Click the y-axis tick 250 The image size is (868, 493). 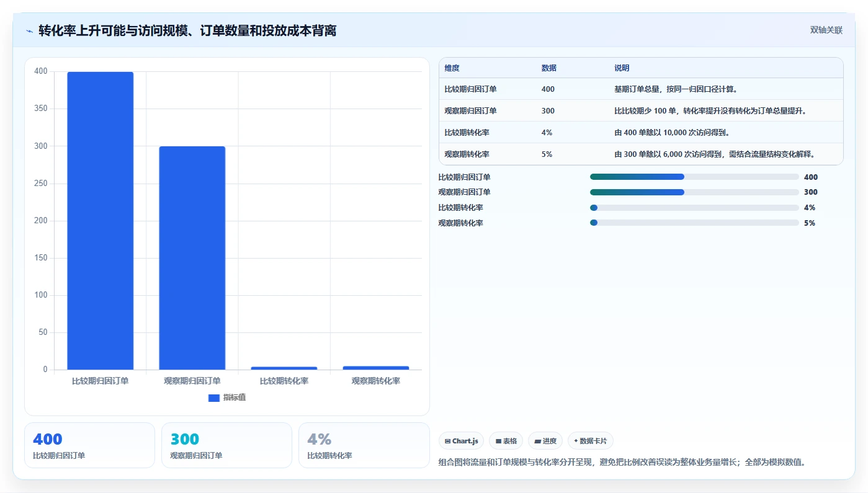pos(41,184)
